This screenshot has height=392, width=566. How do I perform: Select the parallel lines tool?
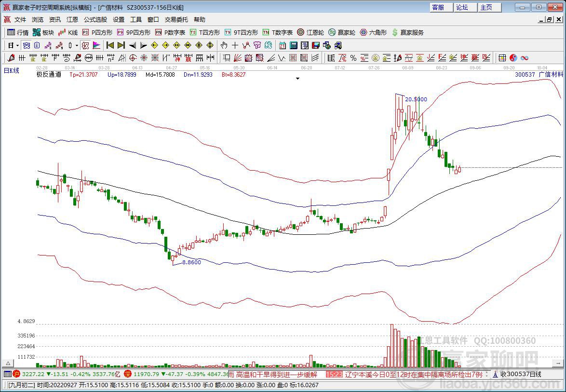315,58
